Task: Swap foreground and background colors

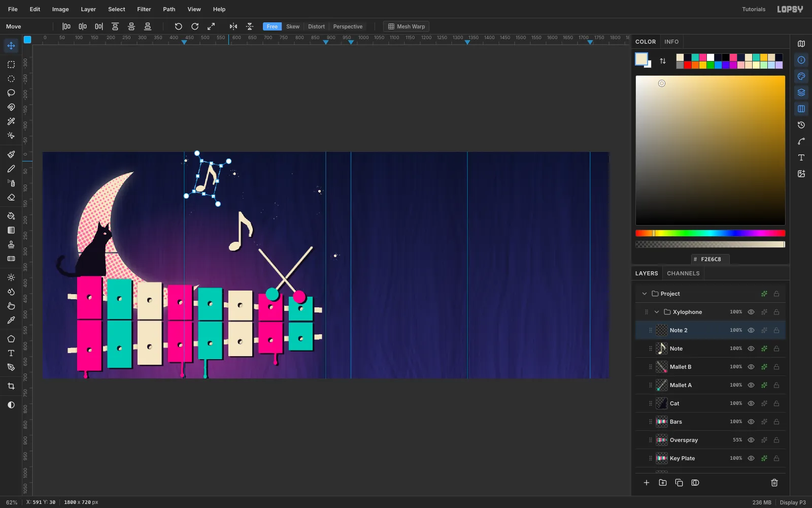Action: pos(663,61)
